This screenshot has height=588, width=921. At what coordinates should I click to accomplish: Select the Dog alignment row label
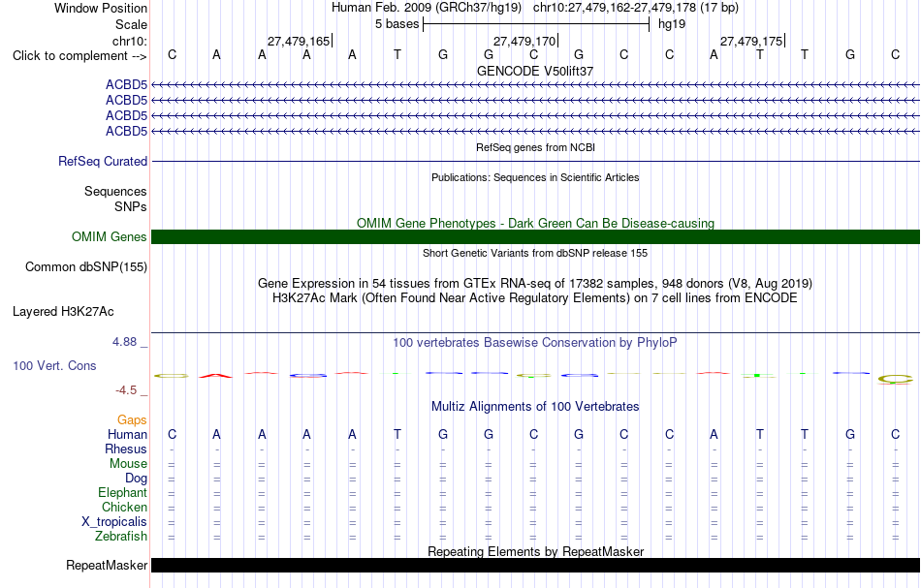[x=137, y=479]
